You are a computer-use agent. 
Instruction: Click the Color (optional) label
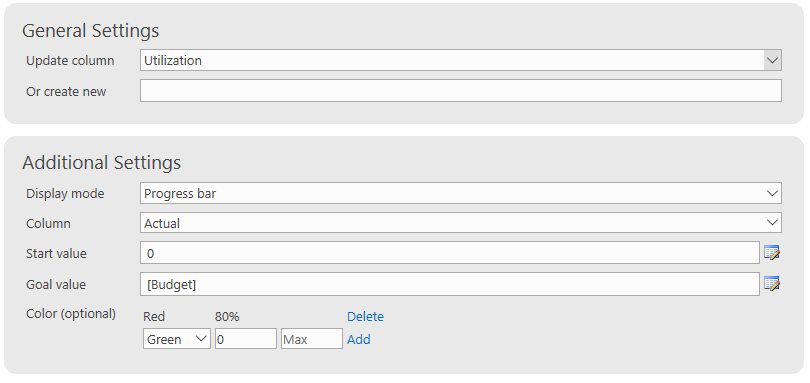tap(71, 314)
